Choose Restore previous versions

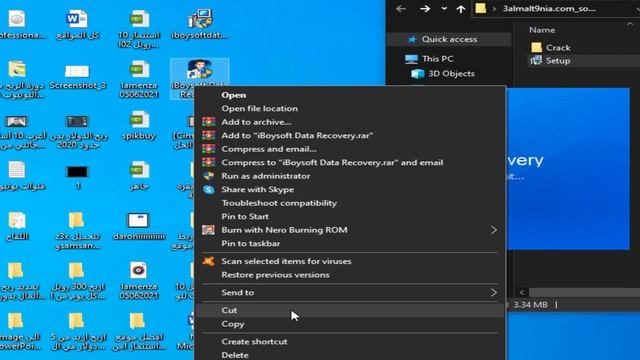275,275
